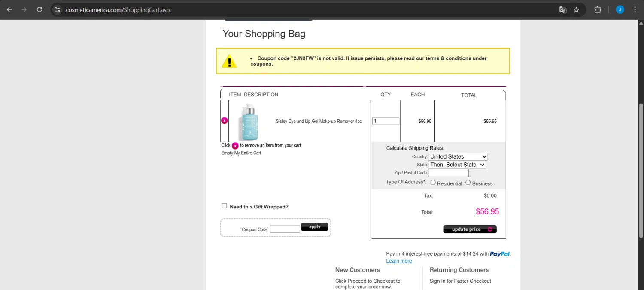Click the yellow warning triangle icon

click(x=229, y=61)
